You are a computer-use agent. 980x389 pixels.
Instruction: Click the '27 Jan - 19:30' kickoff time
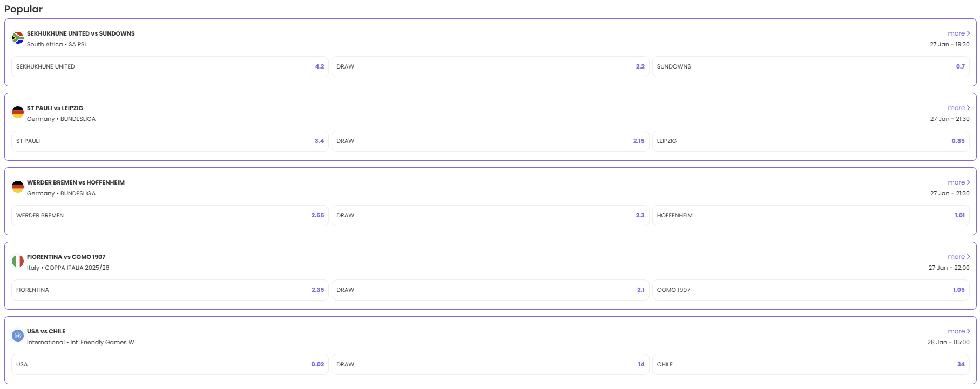950,44
